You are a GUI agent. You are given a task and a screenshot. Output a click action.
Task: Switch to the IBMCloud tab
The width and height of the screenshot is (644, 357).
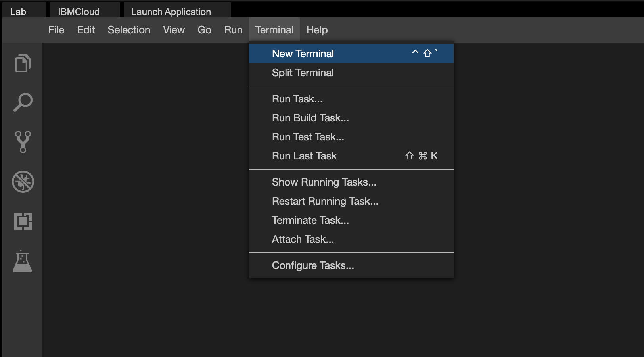pos(79,12)
